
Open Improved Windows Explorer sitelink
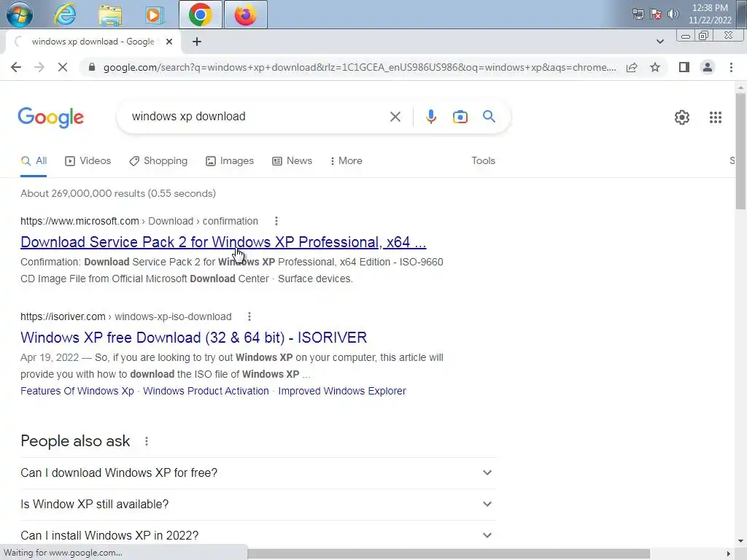pos(342,391)
